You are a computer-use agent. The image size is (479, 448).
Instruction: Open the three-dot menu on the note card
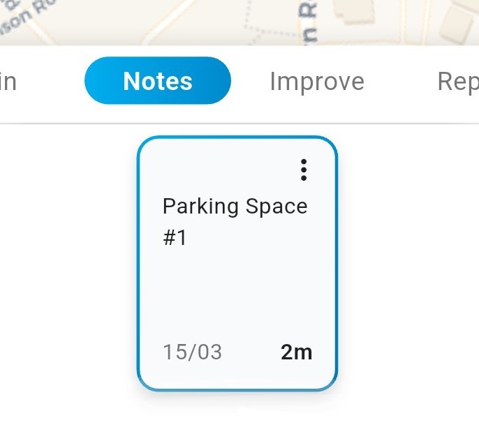pos(304,170)
